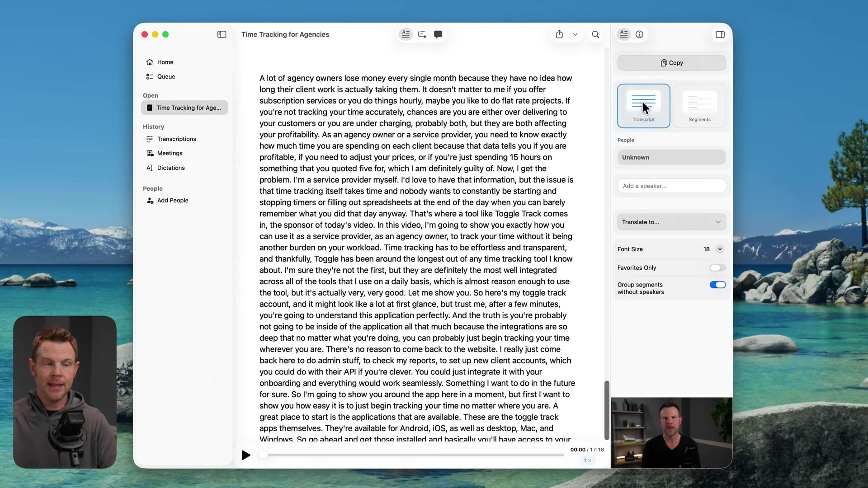Change the 1x playback speed
The height and width of the screenshot is (488, 868).
[x=587, y=460]
